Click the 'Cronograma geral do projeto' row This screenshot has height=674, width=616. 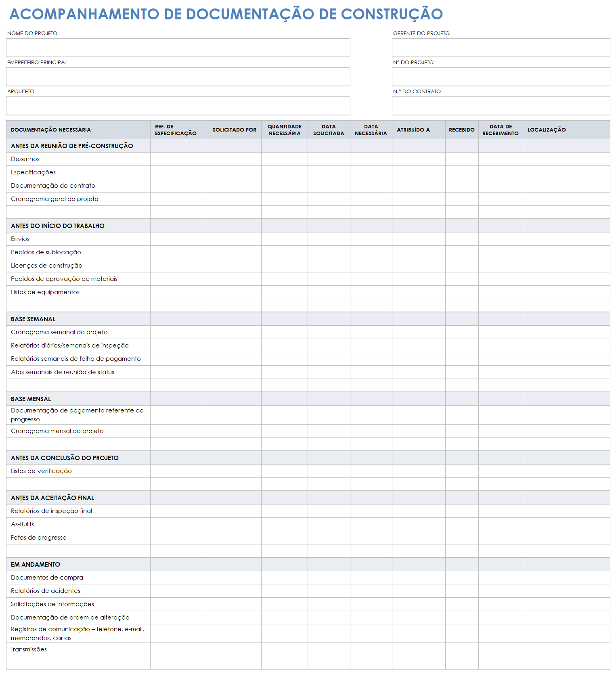pos(308,199)
